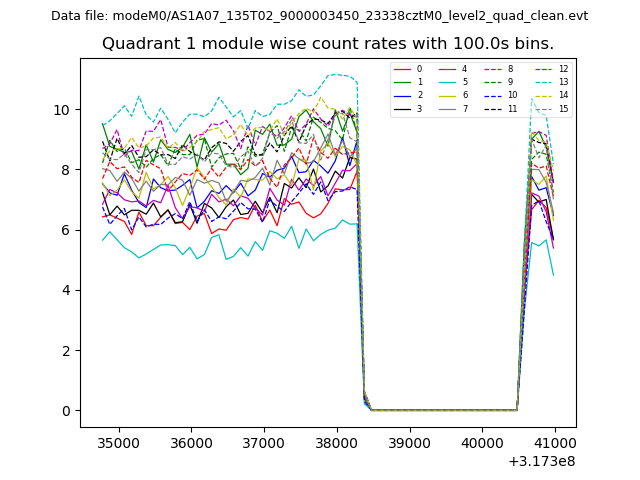
Task: Click the plot title about Quadrant 1 count rates
Action: pyautogui.click(x=327, y=44)
